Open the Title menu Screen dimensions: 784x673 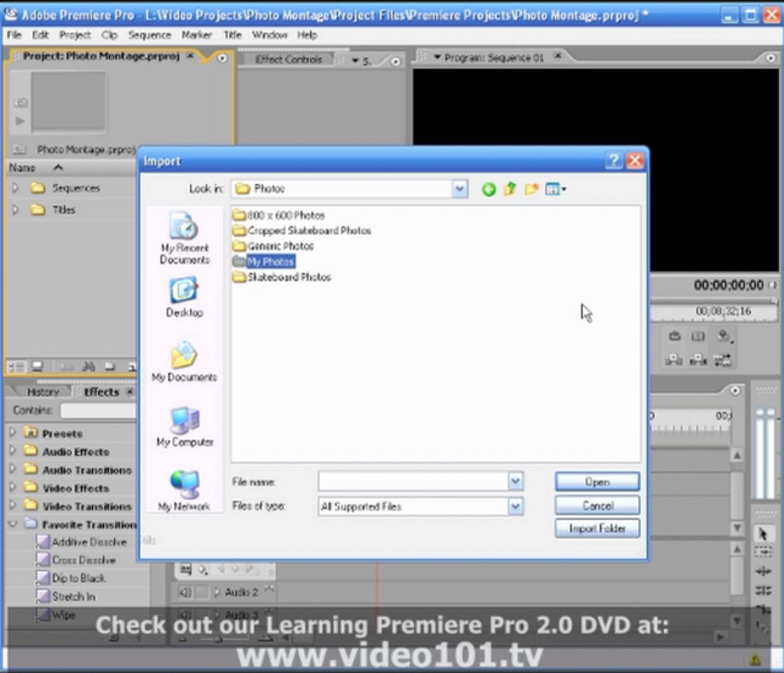pyautogui.click(x=232, y=35)
